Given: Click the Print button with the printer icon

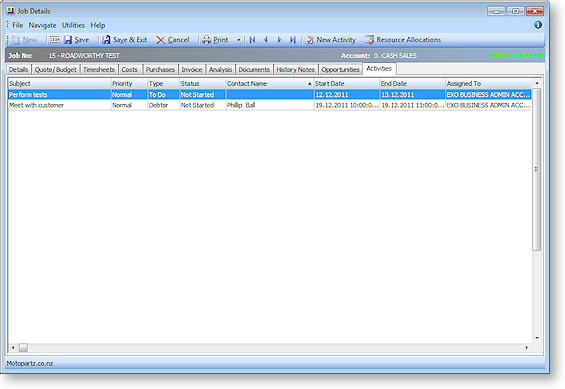Looking at the screenshot, I should 215,40.
